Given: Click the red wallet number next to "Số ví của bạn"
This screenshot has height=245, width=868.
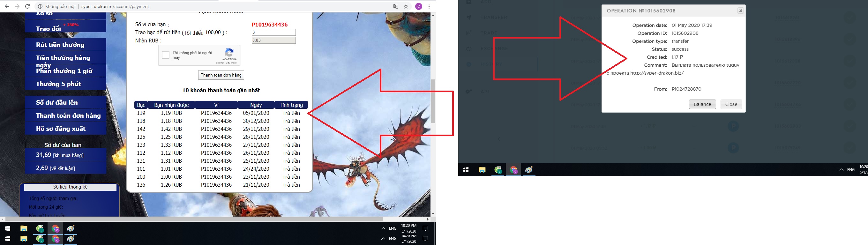Looking at the screenshot, I should tap(270, 25).
